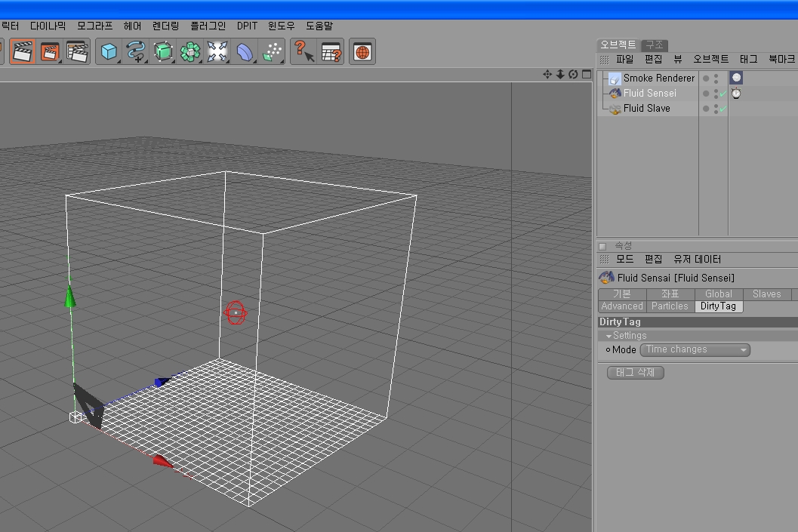Click the viewport rotate camera icon
Image resolution: width=798 pixels, height=532 pixels.
click(x=573, y=74)
